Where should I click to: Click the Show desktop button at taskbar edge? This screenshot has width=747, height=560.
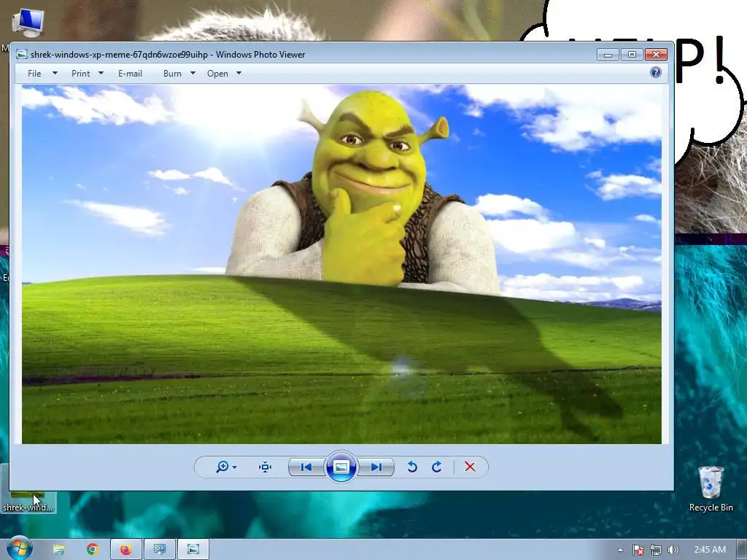[742, 550]
